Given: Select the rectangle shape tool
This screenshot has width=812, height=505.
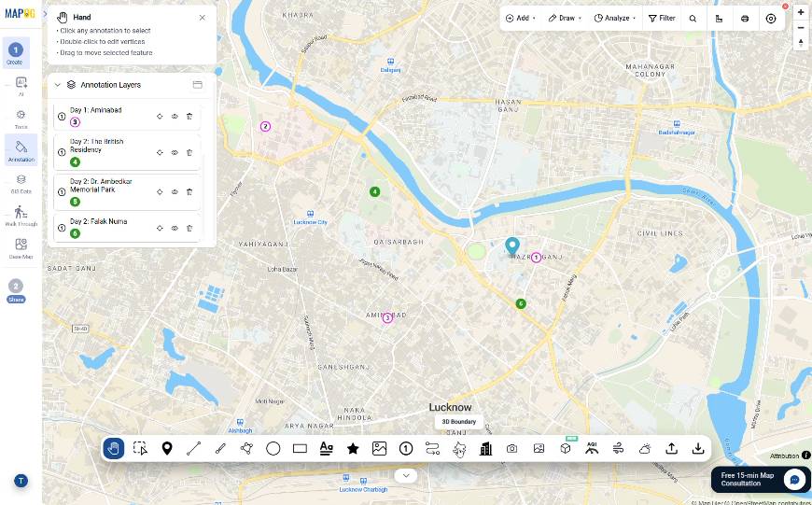Looking at the screenshot, I should pyautogui.click(x=300, y=449).
